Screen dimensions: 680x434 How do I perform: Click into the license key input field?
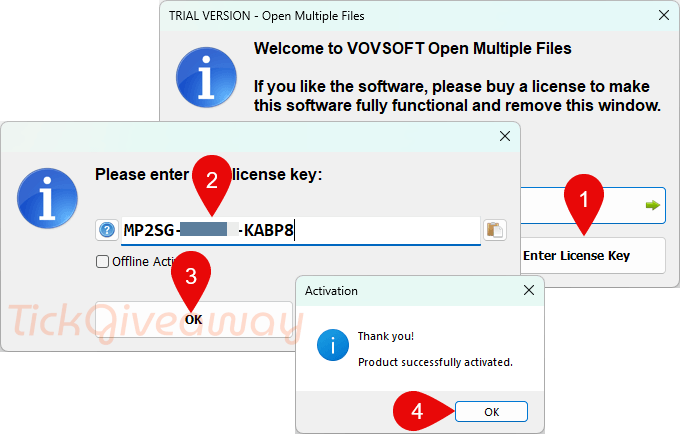[x=301, y=230]
